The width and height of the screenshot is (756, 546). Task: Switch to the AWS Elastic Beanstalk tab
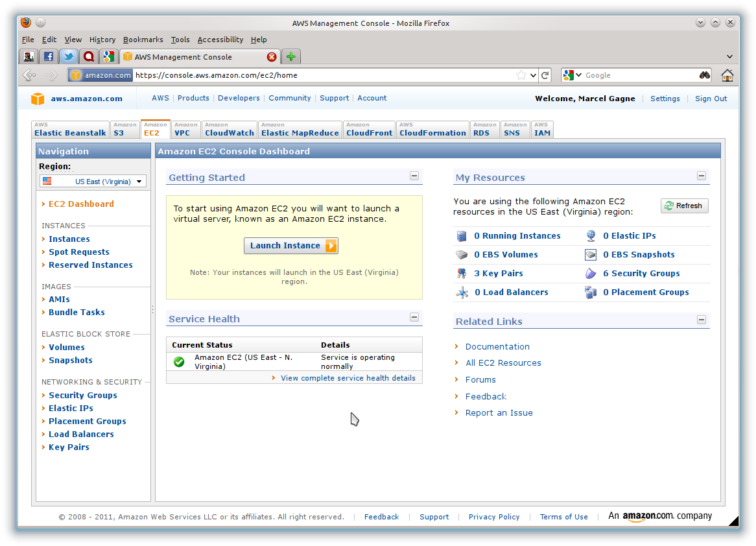pos(70,129)
